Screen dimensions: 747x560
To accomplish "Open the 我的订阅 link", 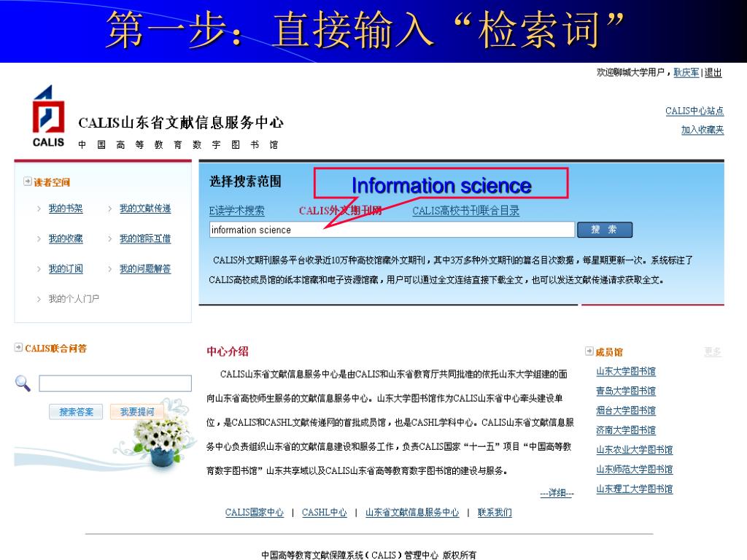I will pos(66,269).
